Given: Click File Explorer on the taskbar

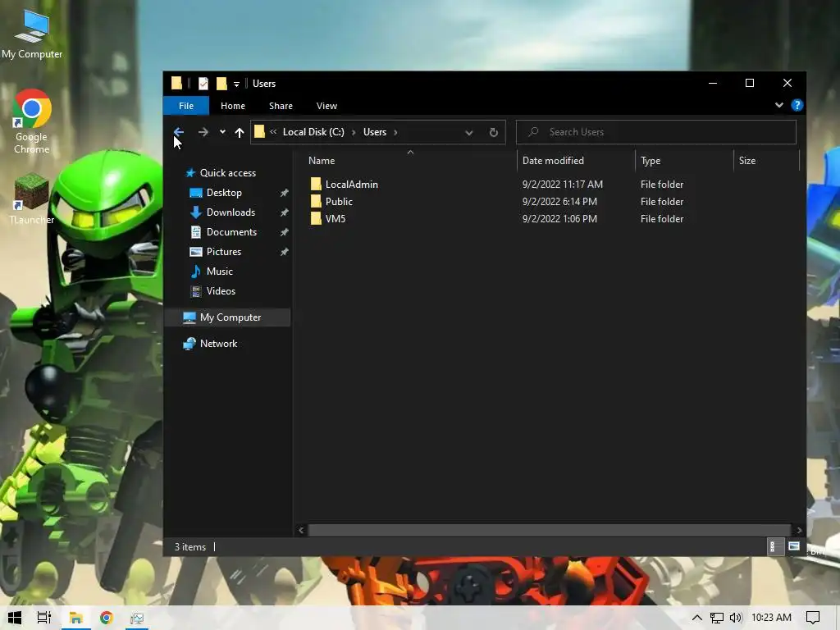Looking at the screenshot, I should [75, 618].
